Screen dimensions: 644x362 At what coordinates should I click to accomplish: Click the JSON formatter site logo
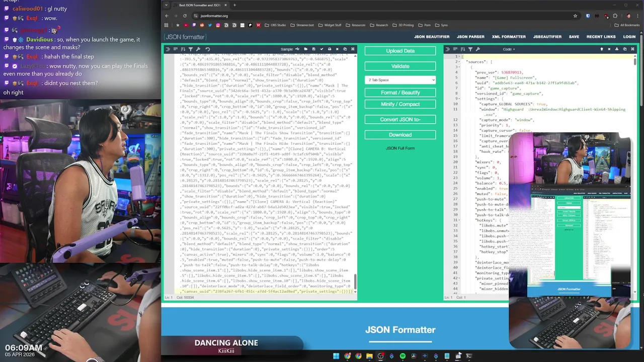[x=185, y=37]
